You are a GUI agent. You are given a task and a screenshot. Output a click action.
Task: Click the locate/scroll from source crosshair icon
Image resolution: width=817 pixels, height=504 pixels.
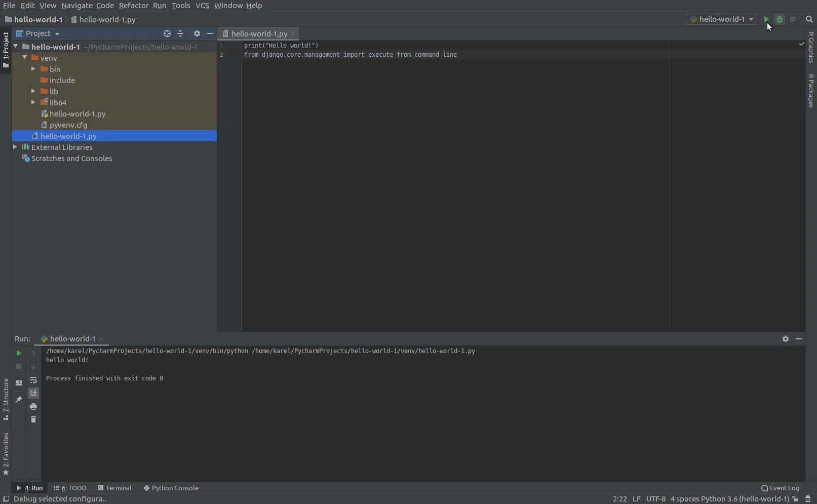click(167, 33)
